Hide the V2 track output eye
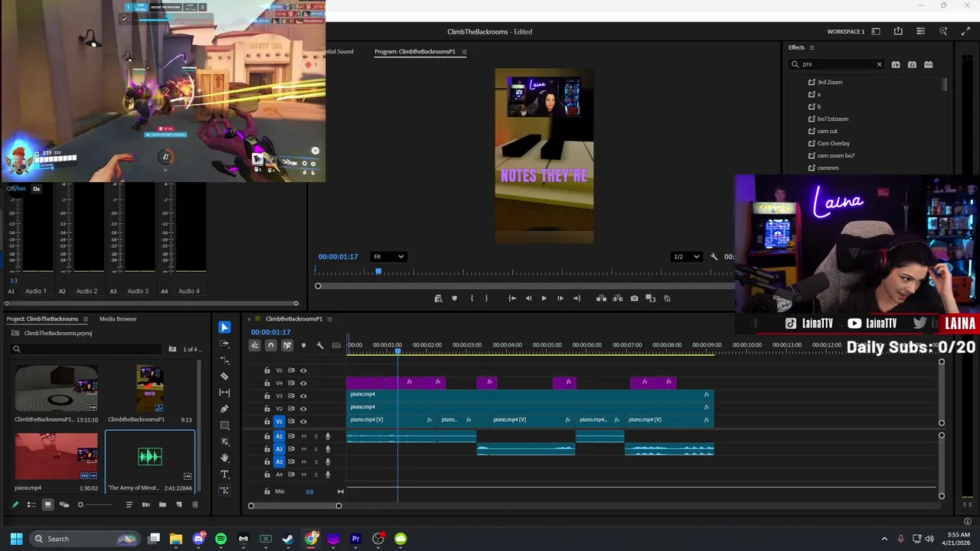Viewport: 980px width, 551px height. click(x=303, y=409)
